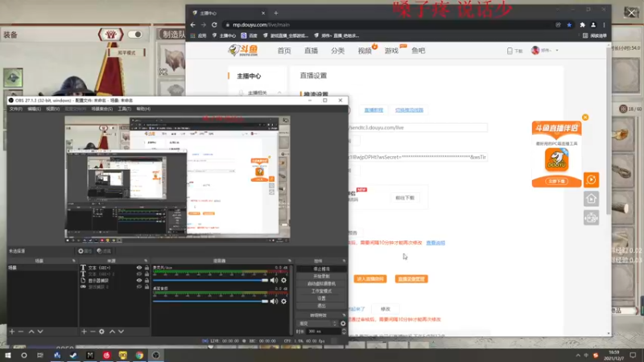The image size is (644, 362).
Task: Pop out the scenes dock panel icon
Action: [x=73, y=261]
